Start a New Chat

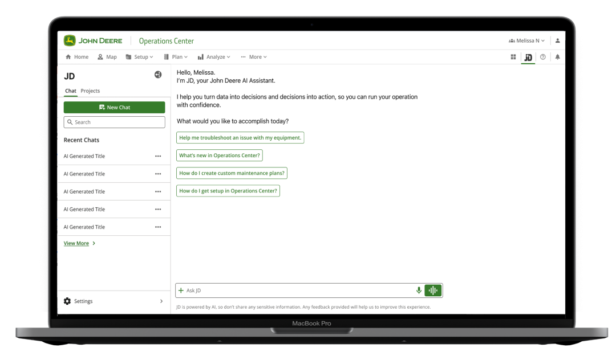tap(114, 108)
